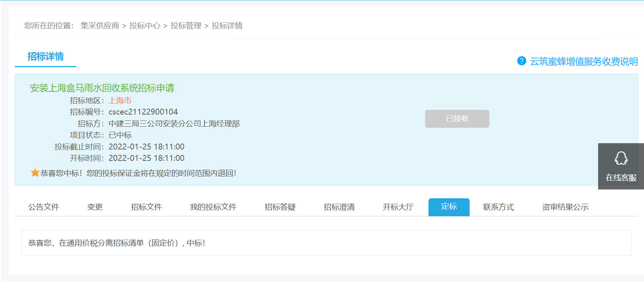This screenshot has height=282, width=644.
Task: Switch to the 公告文件 tab
Action: [44, 207]
